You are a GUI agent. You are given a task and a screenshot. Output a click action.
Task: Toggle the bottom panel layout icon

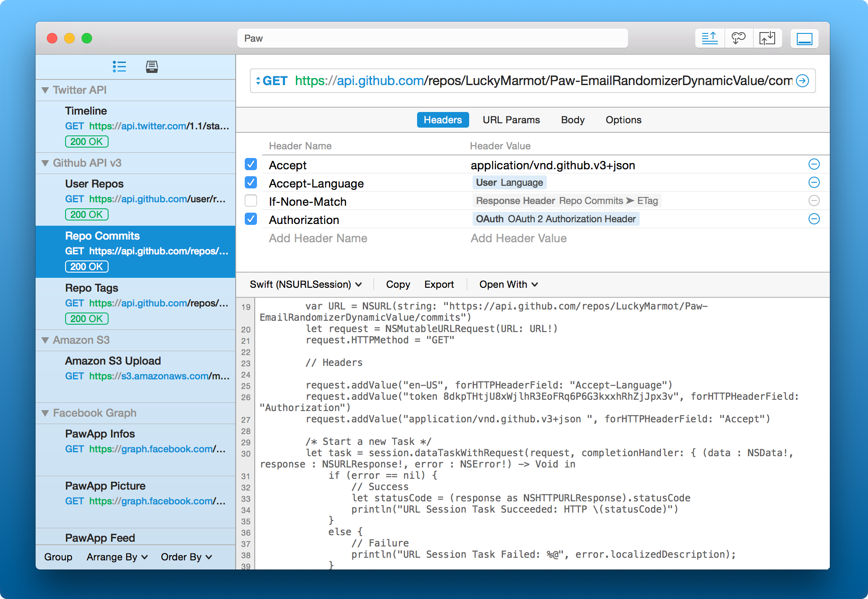(804, 39)
